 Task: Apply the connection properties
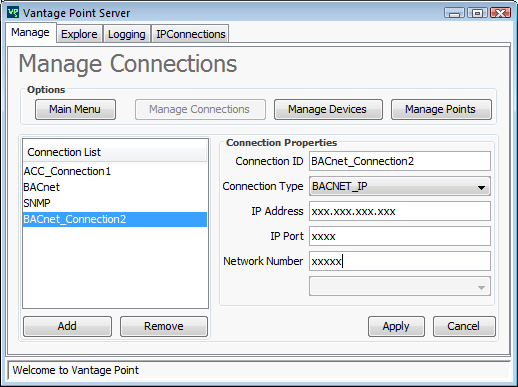[396, 326]
